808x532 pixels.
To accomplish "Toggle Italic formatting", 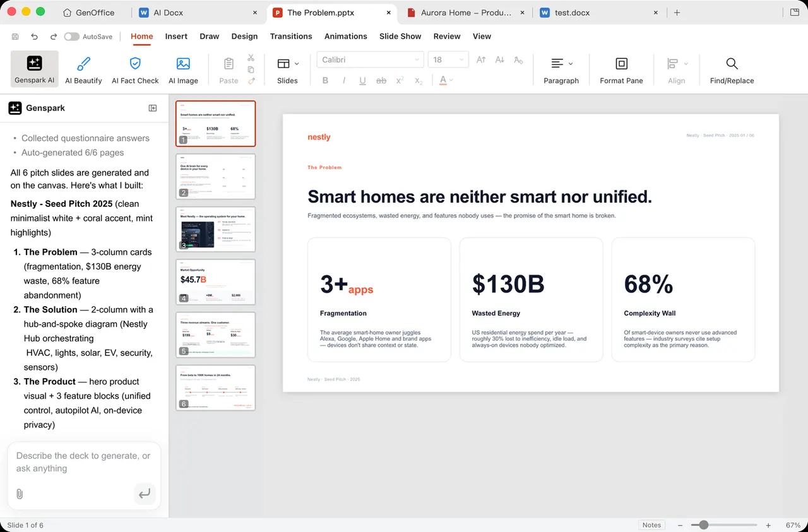I will (x=343, y=80).
